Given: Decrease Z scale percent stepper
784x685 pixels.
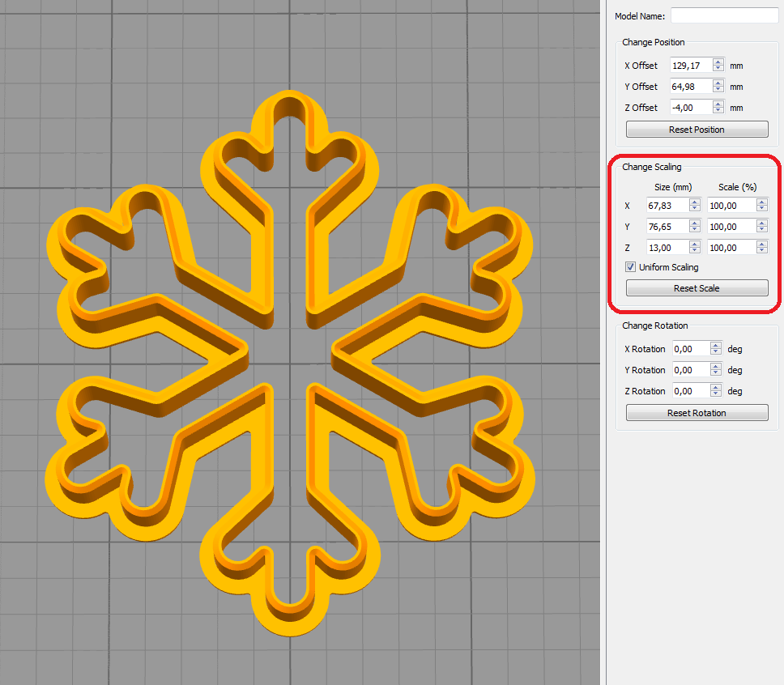Looking at the screenshot, I should 761,251.
